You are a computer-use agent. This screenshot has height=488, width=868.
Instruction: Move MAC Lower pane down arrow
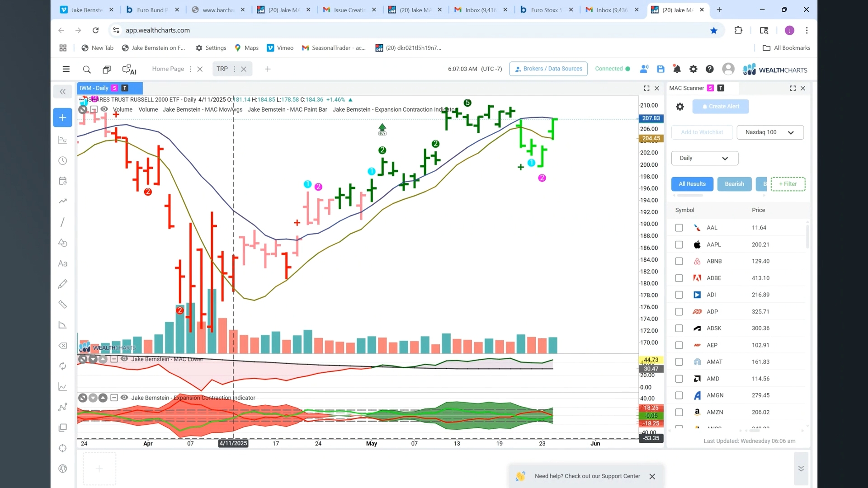point(93,359)
